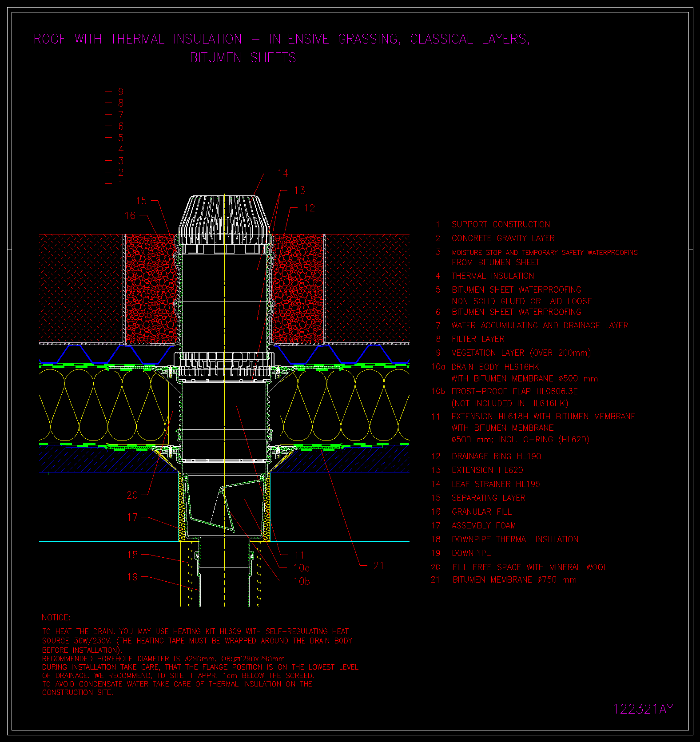Click the "DOWNPIPE THERMAL INSULATION" legend line
Viewport: 700px width, 742px height.
(x=515, y=540)
